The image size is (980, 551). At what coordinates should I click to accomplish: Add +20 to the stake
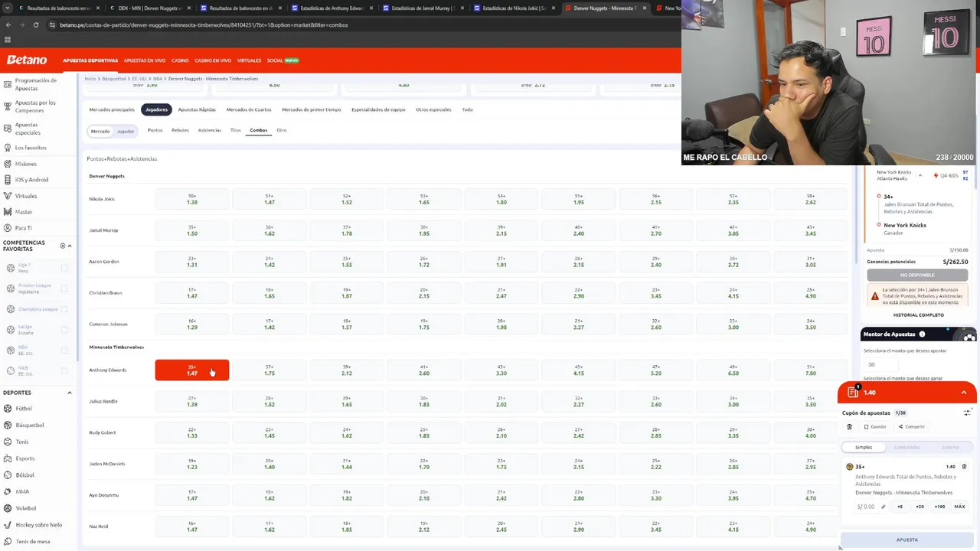pos(920,507)
